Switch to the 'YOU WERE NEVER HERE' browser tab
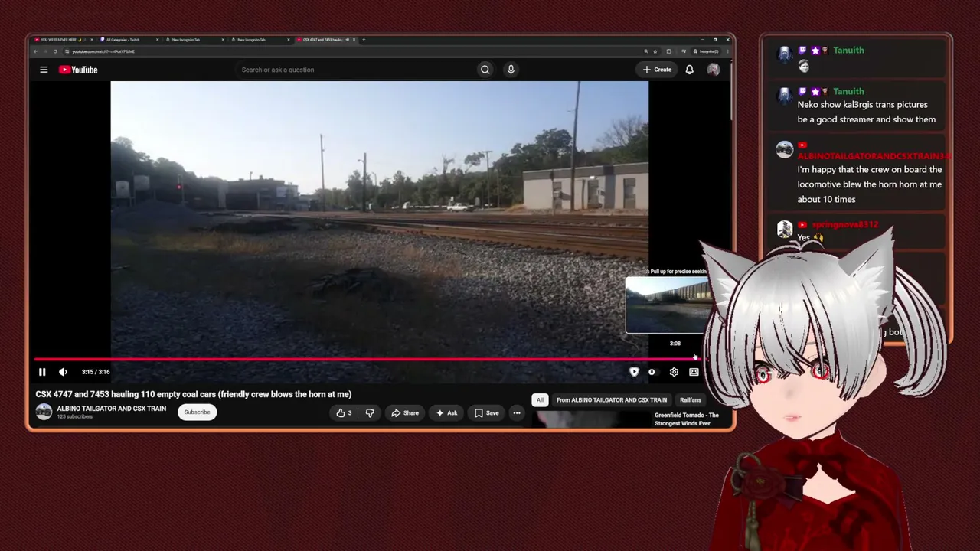 [x=63, y=40]
